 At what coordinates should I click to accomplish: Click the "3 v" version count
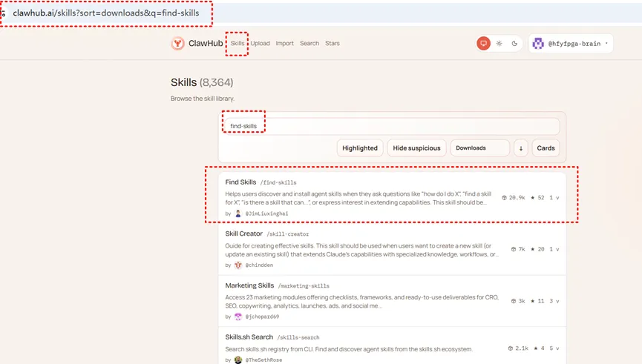[x=554, y=301]
